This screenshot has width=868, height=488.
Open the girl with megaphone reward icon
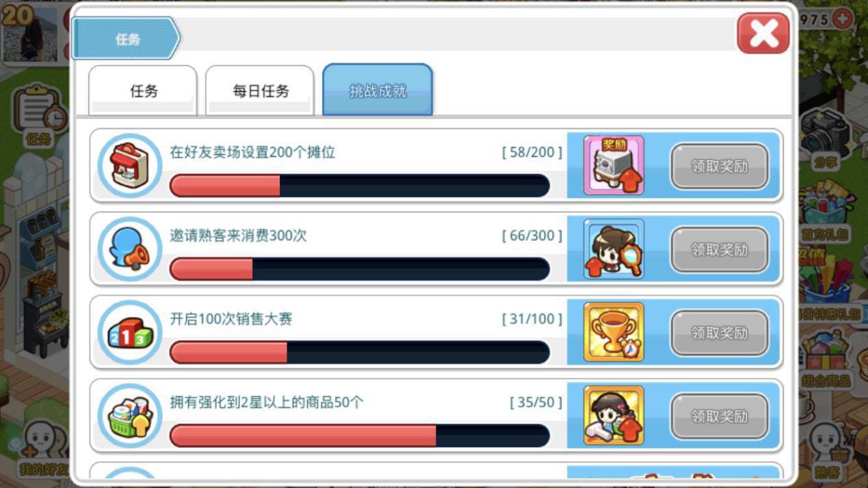[x=614, y=416]
